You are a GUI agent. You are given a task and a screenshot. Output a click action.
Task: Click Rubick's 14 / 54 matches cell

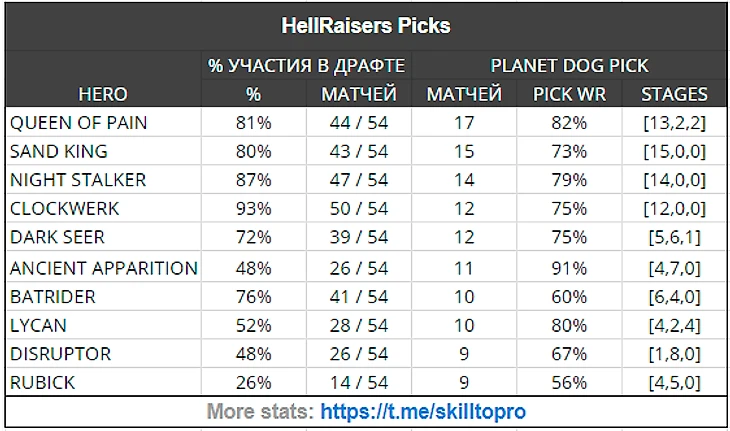click(x=358, y=384)
